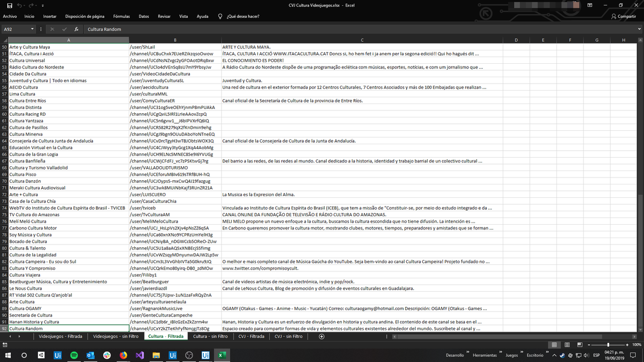Screen dimensions: 644x362
Task: Select the row 92 header
Action: 4,329
